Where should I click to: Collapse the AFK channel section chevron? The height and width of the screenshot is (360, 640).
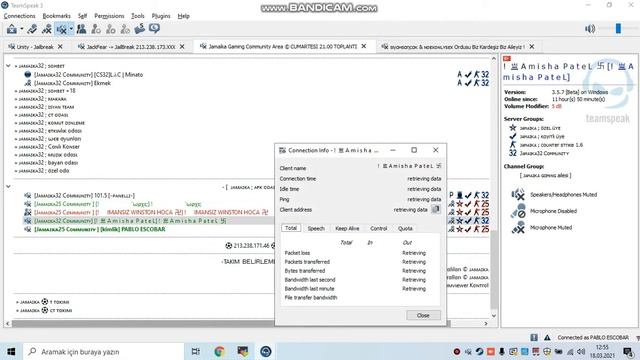[8, 187]
